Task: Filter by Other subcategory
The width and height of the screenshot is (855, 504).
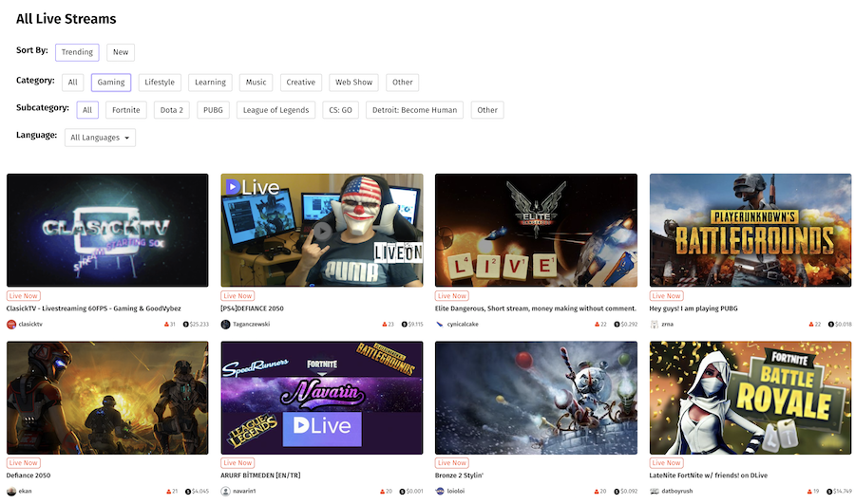Action: pyautogui.click(x=487, y=110)
